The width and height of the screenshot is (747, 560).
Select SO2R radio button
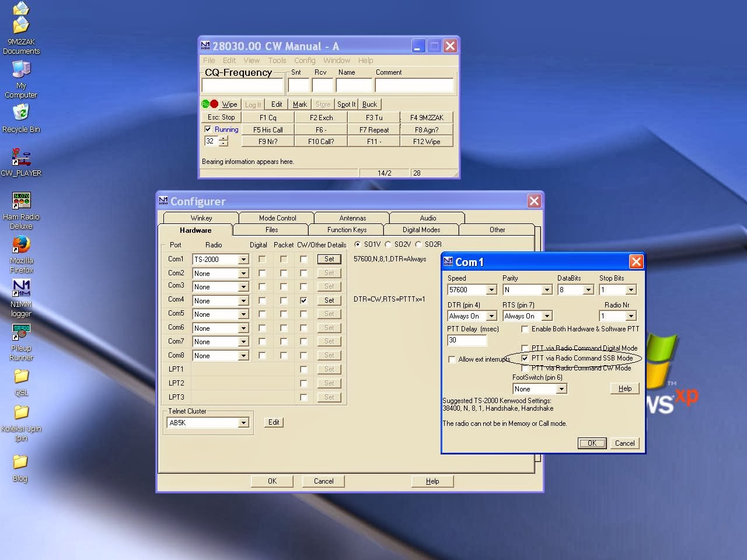click(418, 244)
